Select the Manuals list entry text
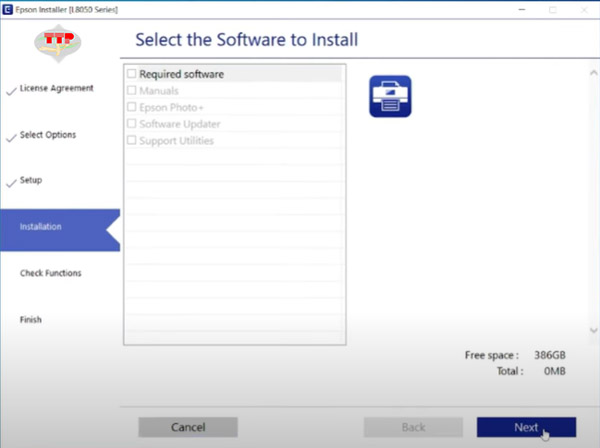The image size is (600, 448). (159, 91)
